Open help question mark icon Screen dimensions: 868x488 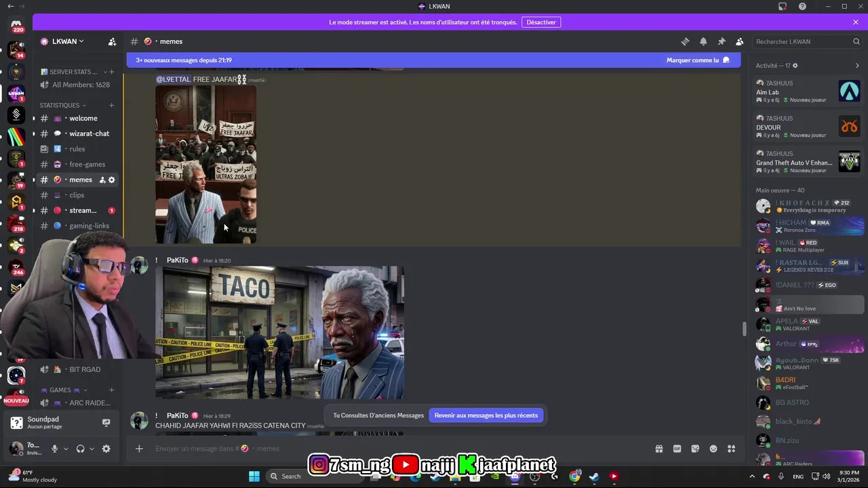coord(802,6)
